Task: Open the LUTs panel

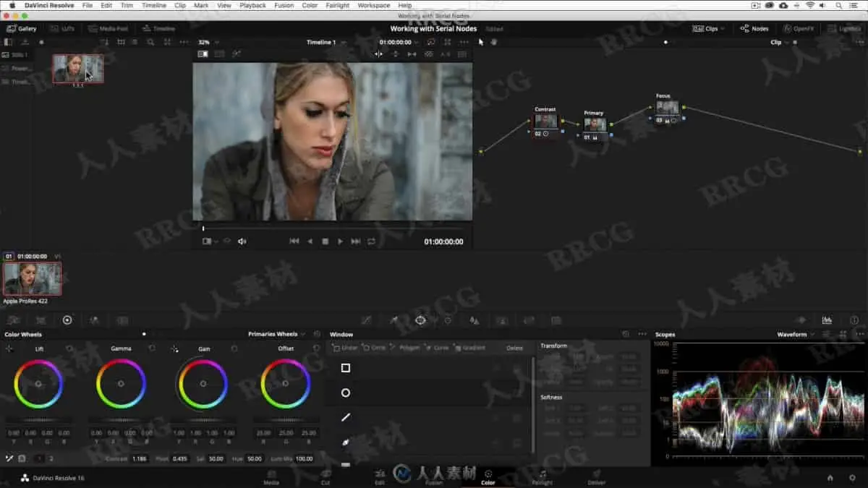Action: [x=63, y=29]
